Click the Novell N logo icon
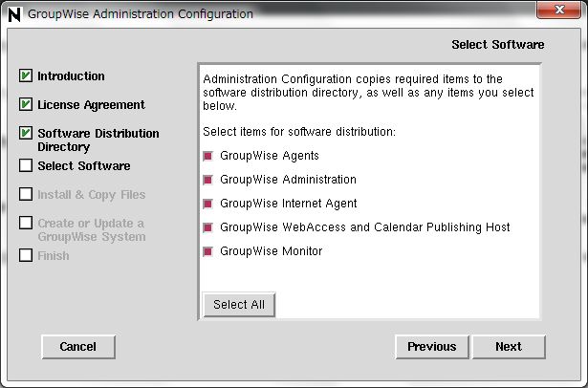Image resolution: width=588 pixels, height=388 pixels. (x=14, y=14)
